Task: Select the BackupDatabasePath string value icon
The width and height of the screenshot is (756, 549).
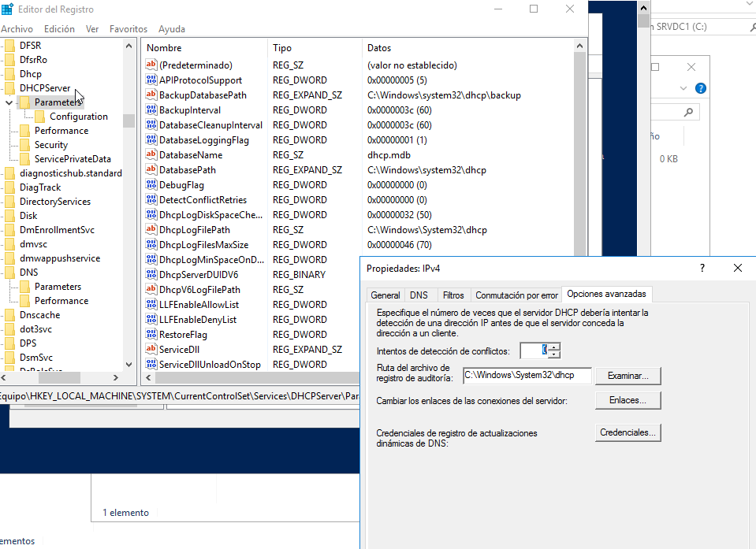Action: pos(152,95)
